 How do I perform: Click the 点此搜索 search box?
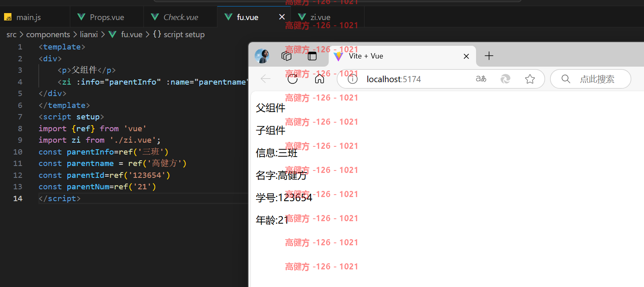pyautogui.click(x=590, y=79)
